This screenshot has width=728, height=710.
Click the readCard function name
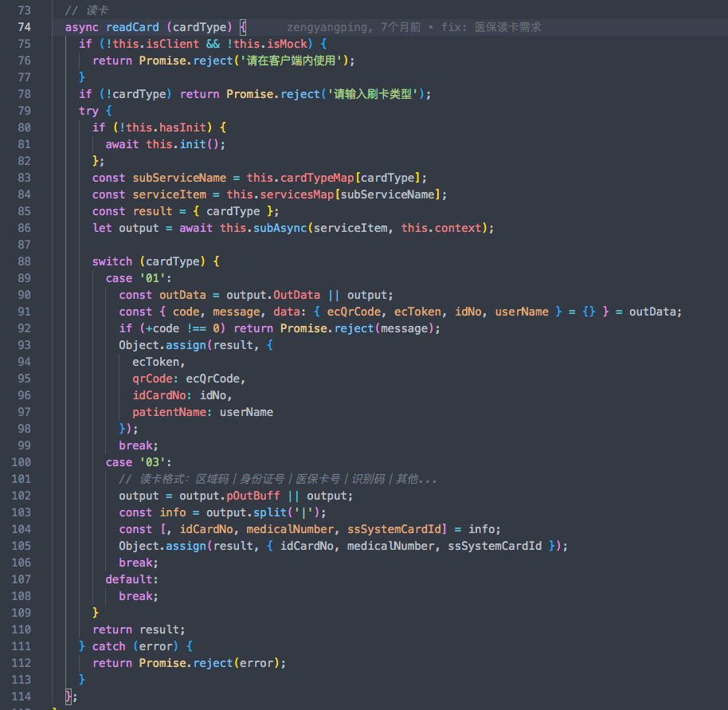click(x=132, y=27)
